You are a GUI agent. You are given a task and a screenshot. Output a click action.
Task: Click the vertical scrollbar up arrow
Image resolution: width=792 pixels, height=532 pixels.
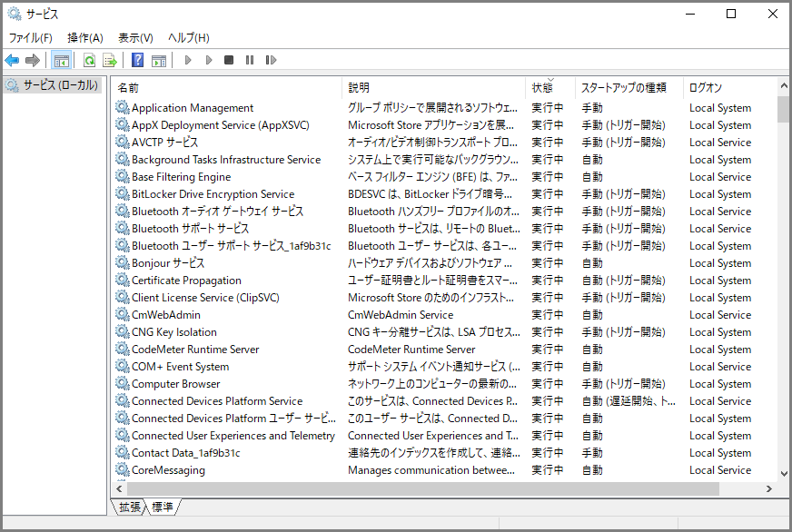tap(784, 86)
